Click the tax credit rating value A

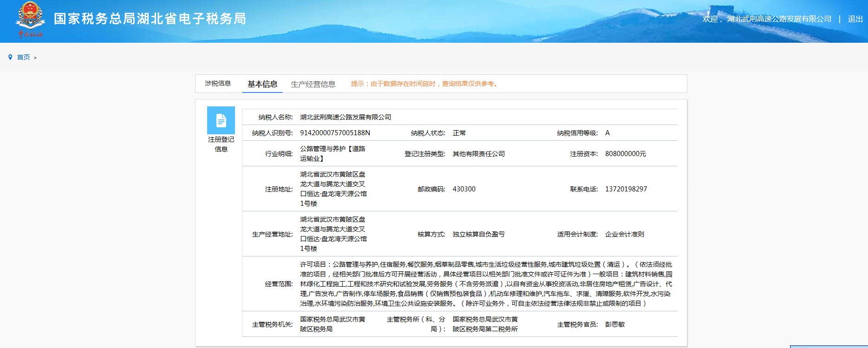click(607, 133)
